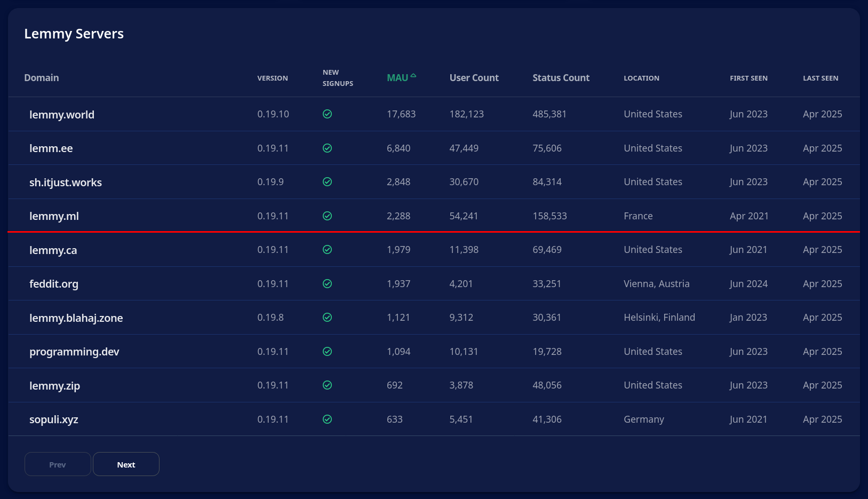Click the user count 182,123
The height and width of the screenshot is (499, 868).
[467, 114]
